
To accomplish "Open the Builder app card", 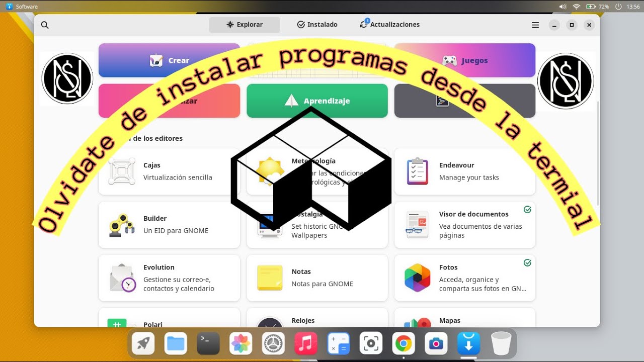I will [169, 225].
